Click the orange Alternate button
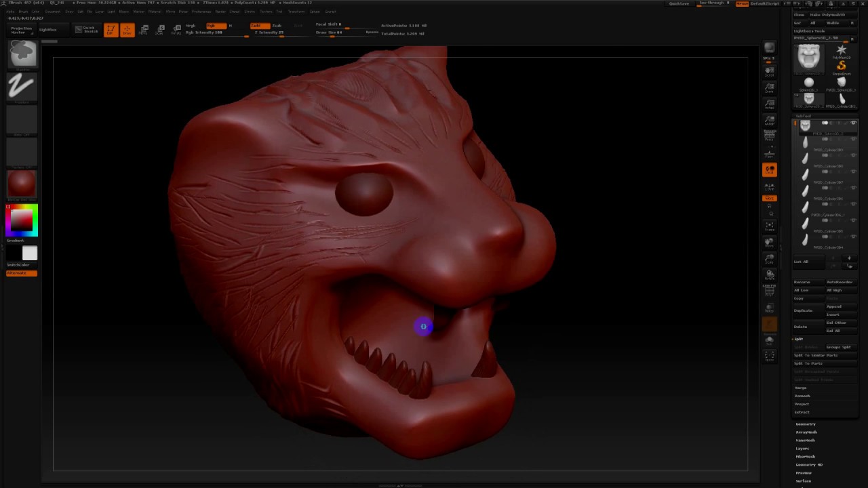Screen dimensions: 868x488 (22, 273)
